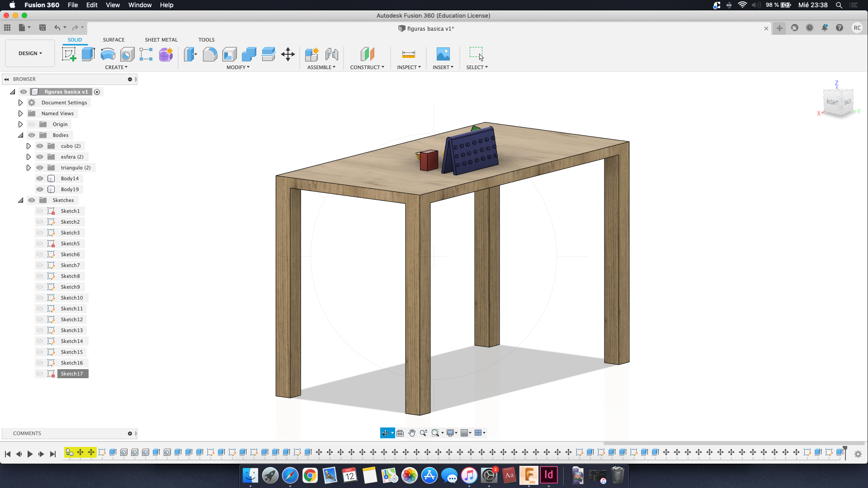Expand the Named Views section

click(20, 113)
